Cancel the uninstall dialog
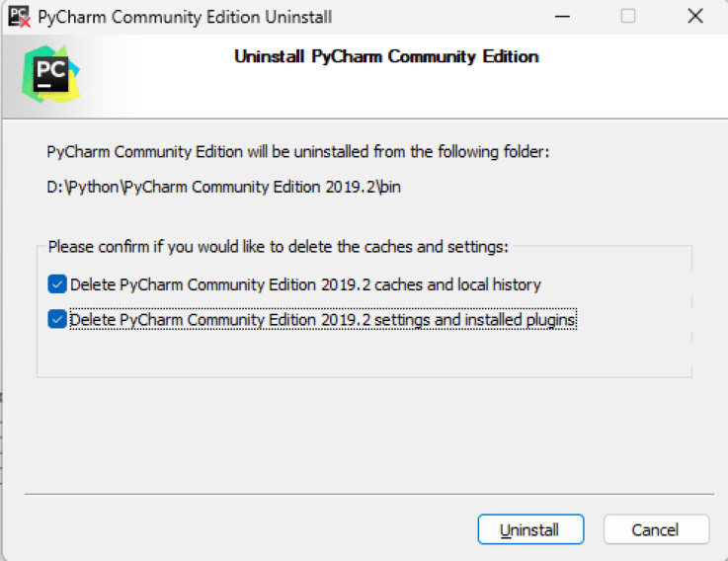The width and height of the screenshot is (728, 561). coord(655,529)
